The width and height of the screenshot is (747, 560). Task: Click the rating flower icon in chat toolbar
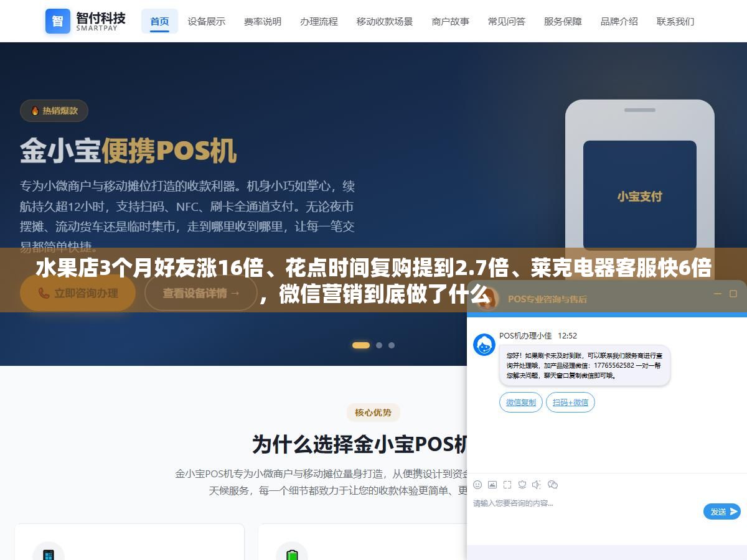coord(522,485)
